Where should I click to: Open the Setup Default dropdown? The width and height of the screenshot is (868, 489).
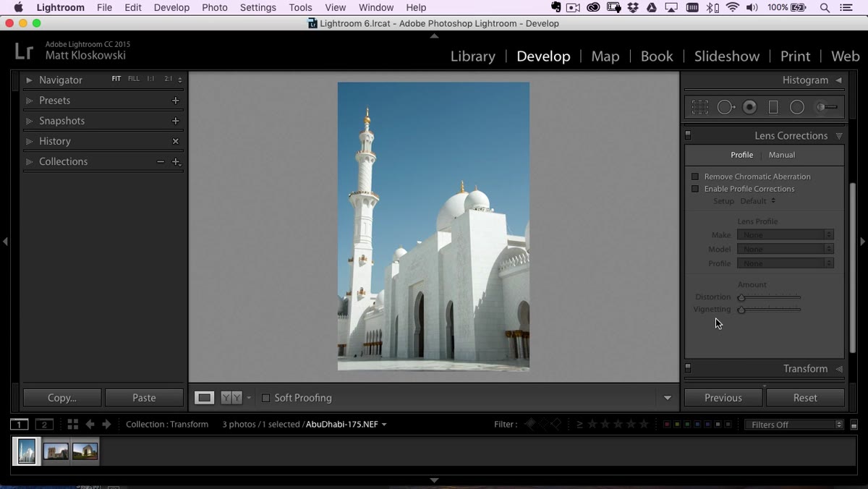click(x=758, y=201)
